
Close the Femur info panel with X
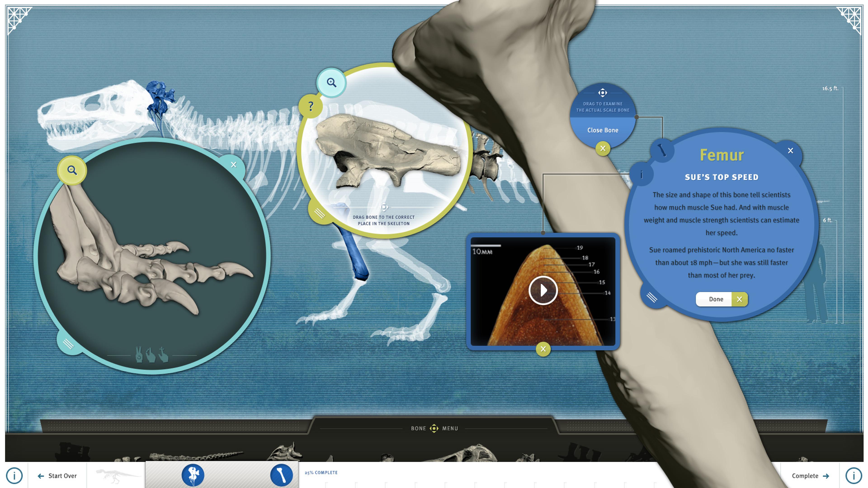790,150
